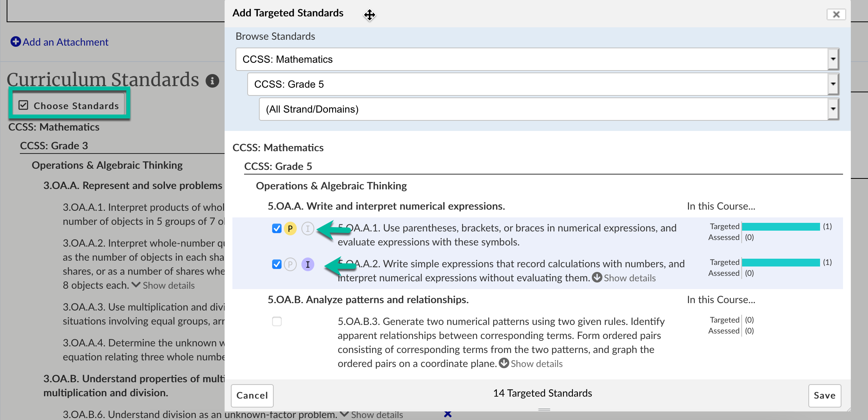Click the gray P icon for 5.OA.A.2
Image resolution: width=868 pixels, height=420 pixels.
290,265
